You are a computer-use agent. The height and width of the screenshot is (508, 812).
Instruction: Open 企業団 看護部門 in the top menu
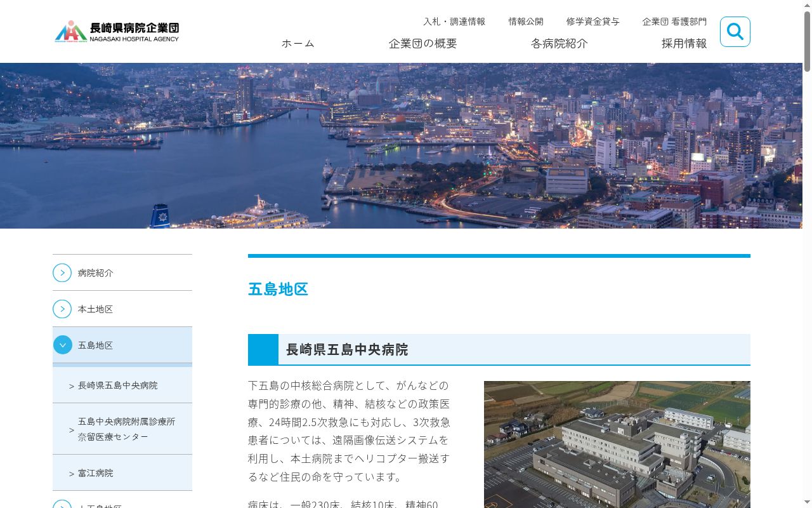pyautogui.click(x=674, y=22)
